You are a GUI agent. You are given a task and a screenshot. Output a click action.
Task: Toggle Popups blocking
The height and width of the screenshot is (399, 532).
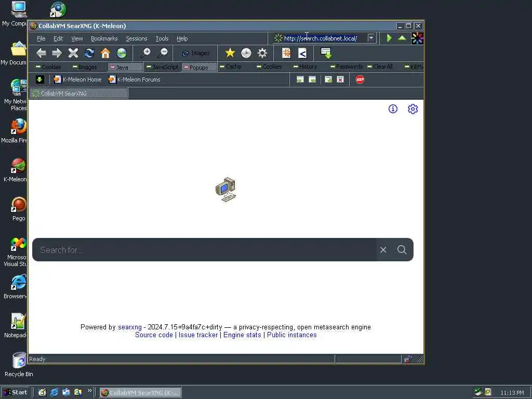(x=199, y=67)
